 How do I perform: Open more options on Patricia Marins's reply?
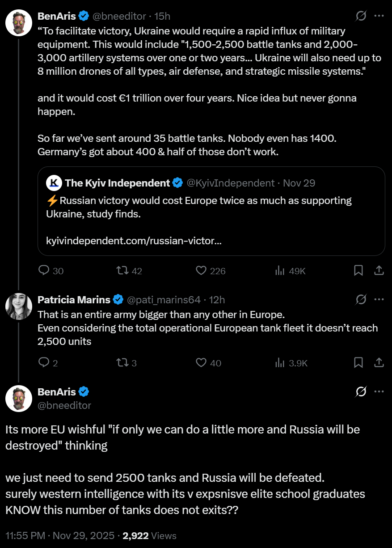(x=379, y=299)
